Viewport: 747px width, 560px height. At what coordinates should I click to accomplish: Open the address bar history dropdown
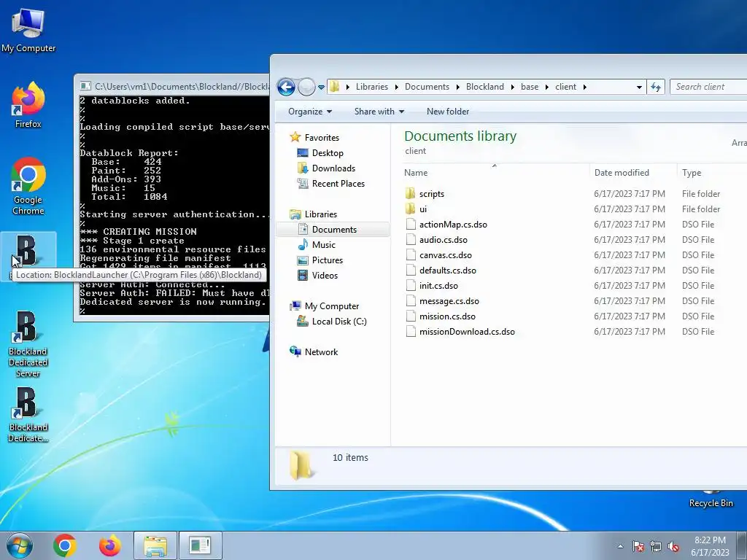[639, 87]
